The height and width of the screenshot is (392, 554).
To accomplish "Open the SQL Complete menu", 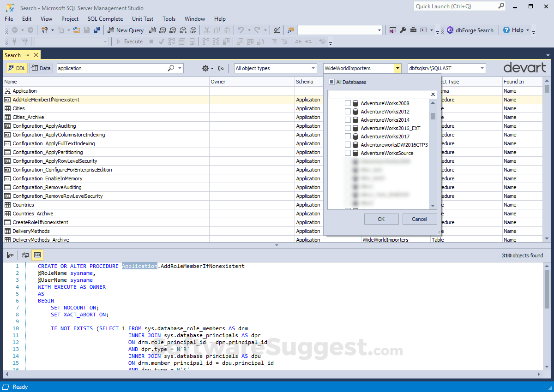I will point(105,19).
